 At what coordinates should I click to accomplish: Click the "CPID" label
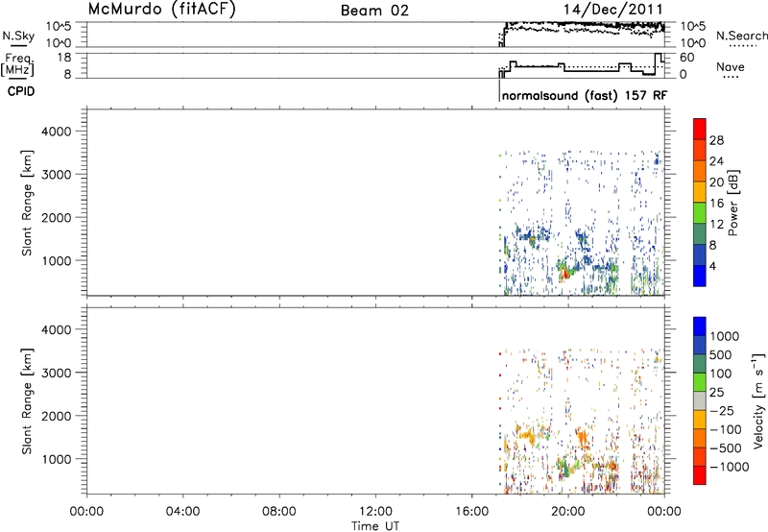coord(21,91)
